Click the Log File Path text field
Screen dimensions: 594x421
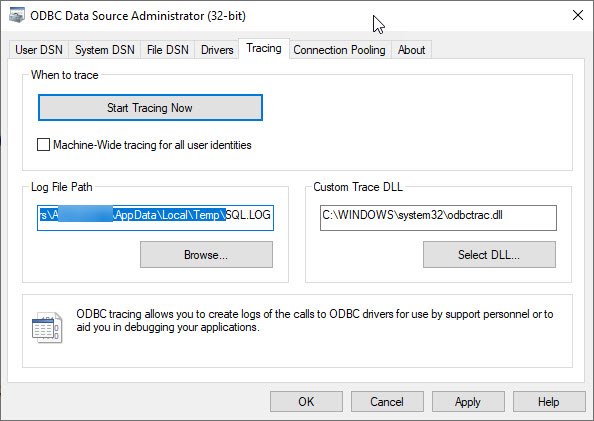(155, 218)
